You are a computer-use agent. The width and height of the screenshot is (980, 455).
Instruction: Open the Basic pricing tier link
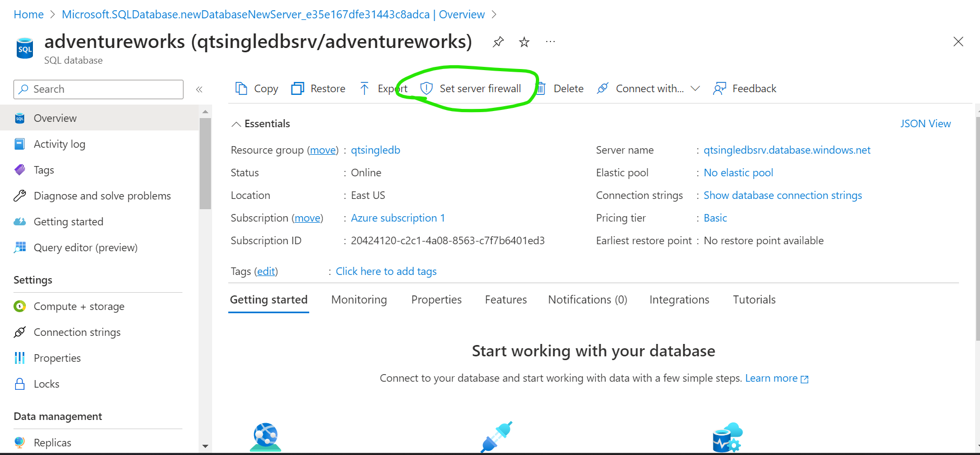pyautogui.click(x=715, y=218)
